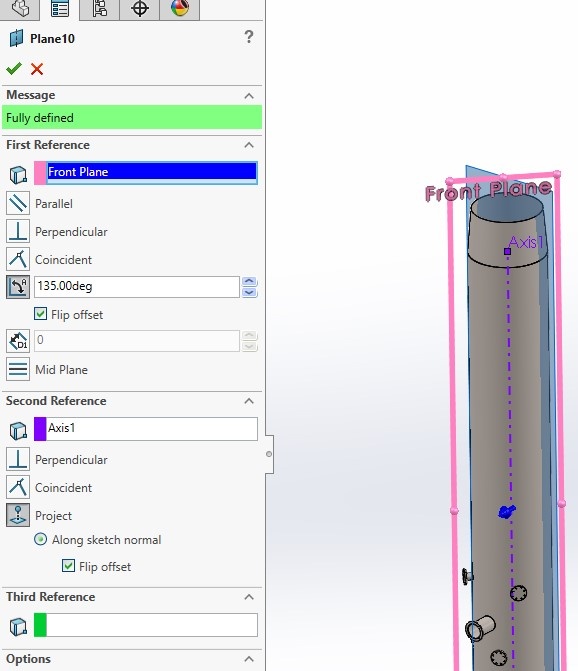Select Along sketch normal radio button
This screenshot has width=578, height=671.
(41, 539)
